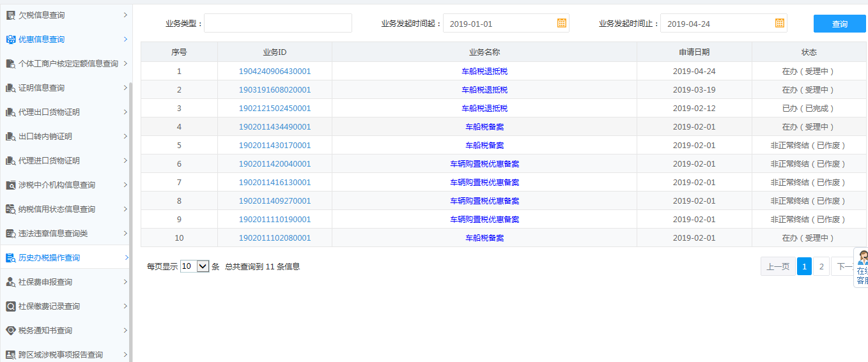868x362 pixels.
Task: Open calendar picker for 业务发起时间止
Action: pyautogui.click(x=779, y=23)
